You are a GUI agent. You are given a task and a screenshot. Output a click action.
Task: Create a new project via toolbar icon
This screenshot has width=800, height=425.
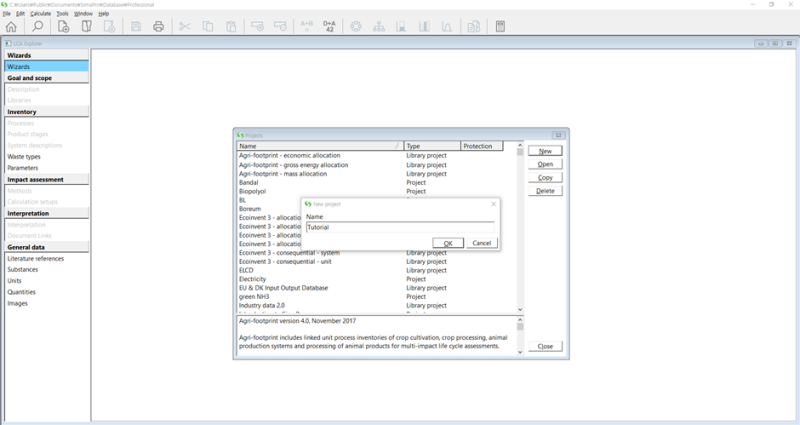tap(63, 27)
